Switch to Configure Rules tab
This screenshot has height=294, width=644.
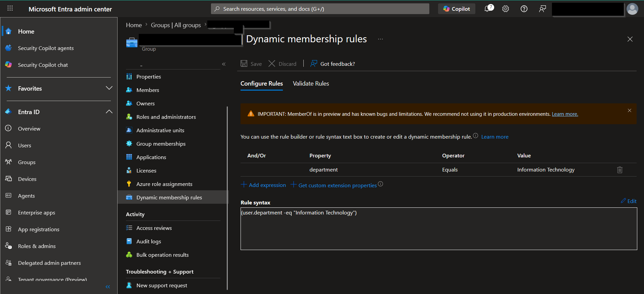tap(262, 84)
